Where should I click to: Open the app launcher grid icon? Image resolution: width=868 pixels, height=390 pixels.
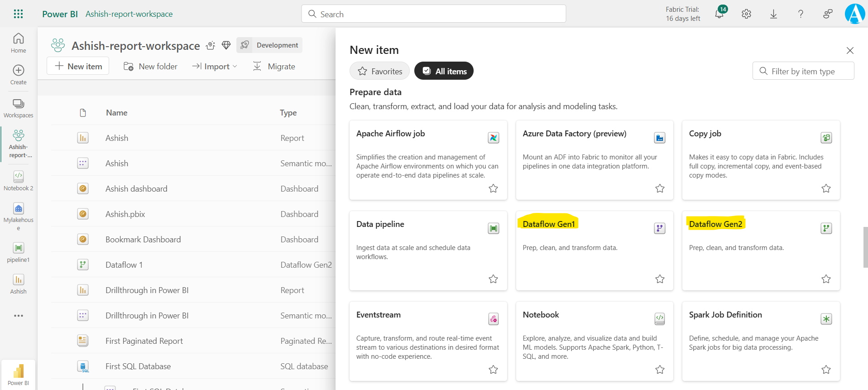click(x=18, y=14)
